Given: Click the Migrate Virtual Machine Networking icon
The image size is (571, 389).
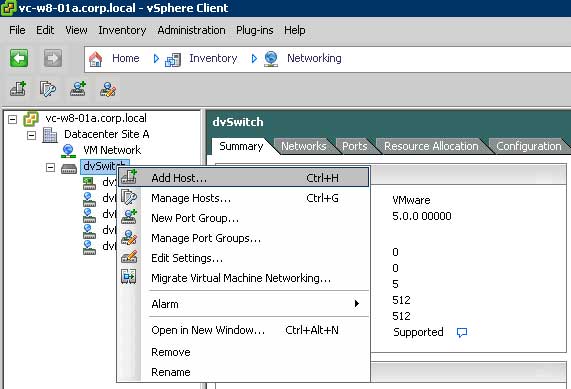Looking at the screenshot, I should coord(129,277).
